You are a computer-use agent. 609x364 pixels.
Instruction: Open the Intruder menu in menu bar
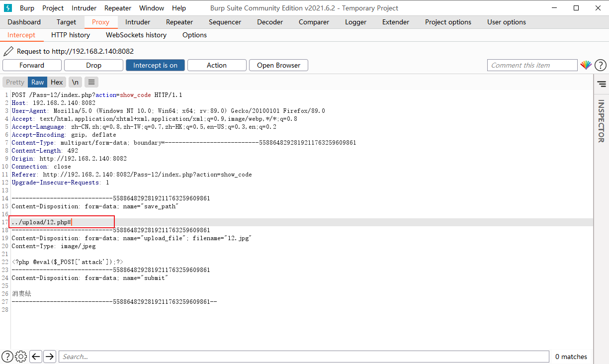pos(84,8)
